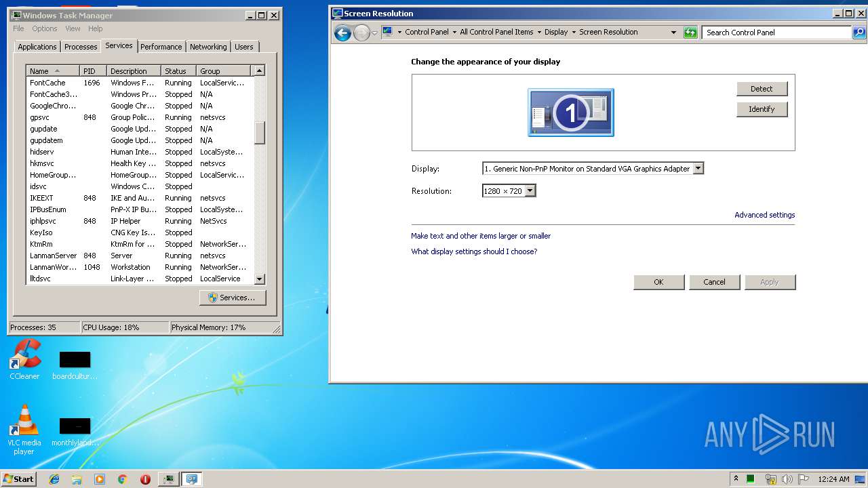The height and width of the screenshot is (488, 868).
Task: Click the Task Manager tray CPU icon
Action: 751,479
